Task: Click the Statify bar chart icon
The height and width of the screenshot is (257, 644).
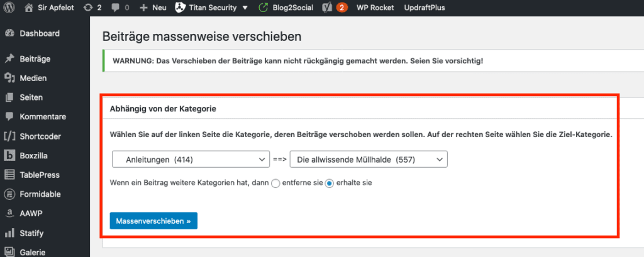Action: (x=9, y=234)
